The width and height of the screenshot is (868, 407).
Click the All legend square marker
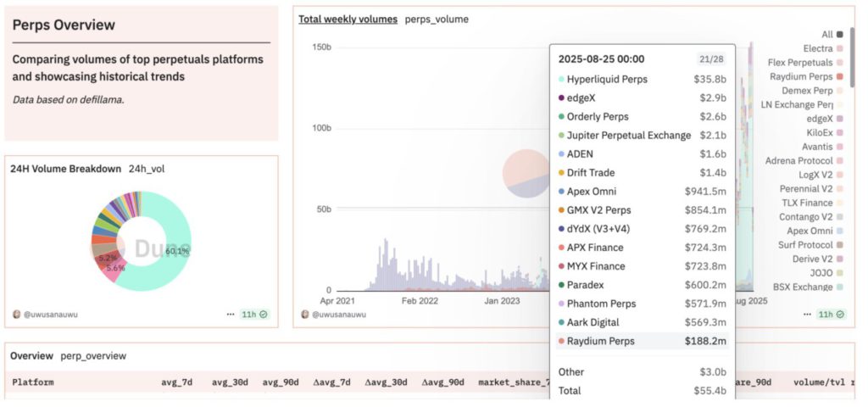pos(839,35)
